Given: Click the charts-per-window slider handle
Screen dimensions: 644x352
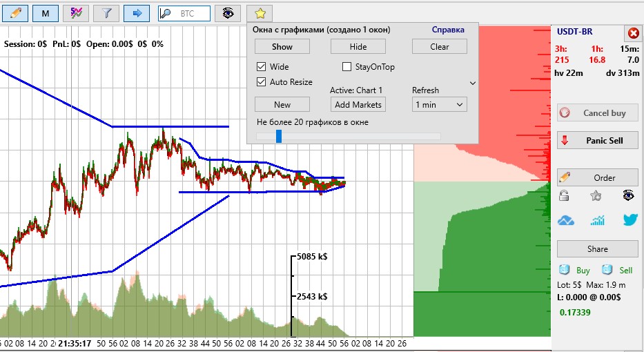Looking at the screenshot, I should pos(279,136).
